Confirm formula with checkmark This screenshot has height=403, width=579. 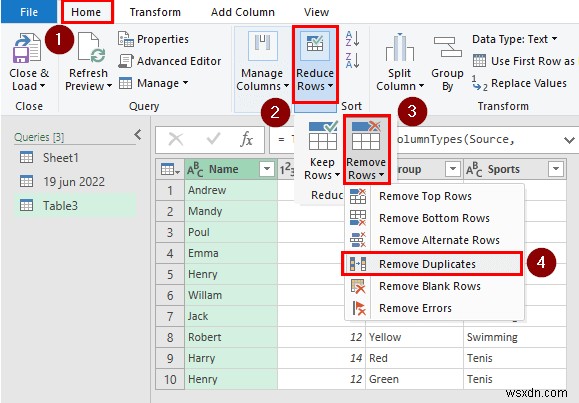click(213, 139)
